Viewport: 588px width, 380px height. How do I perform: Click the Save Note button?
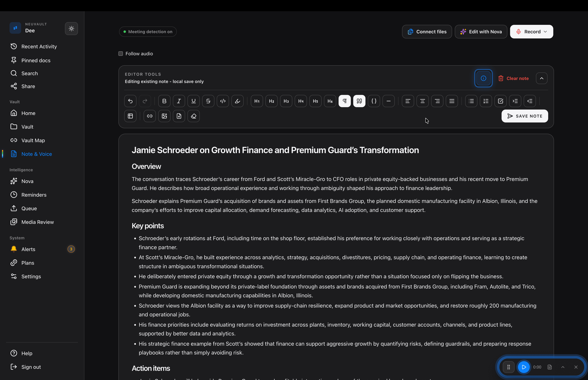[525, 116]
